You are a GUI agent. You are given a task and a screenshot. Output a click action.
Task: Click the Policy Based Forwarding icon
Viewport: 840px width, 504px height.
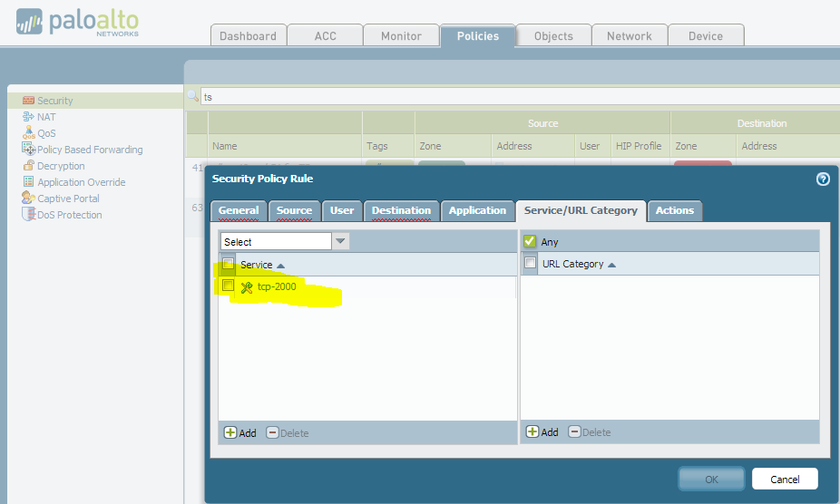28,149
